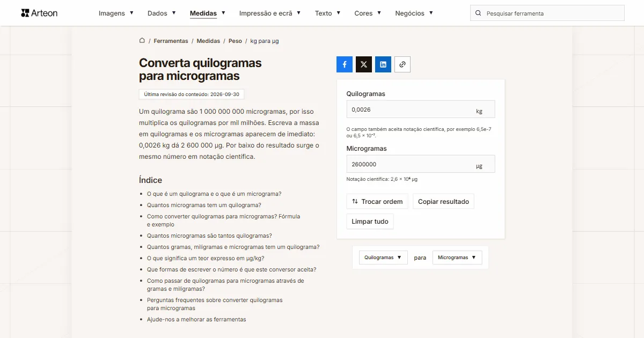The width and height of the screenshot is (644, 338).
Task: Share the page on LinkedIn
Action: click(x=383, y=64)
